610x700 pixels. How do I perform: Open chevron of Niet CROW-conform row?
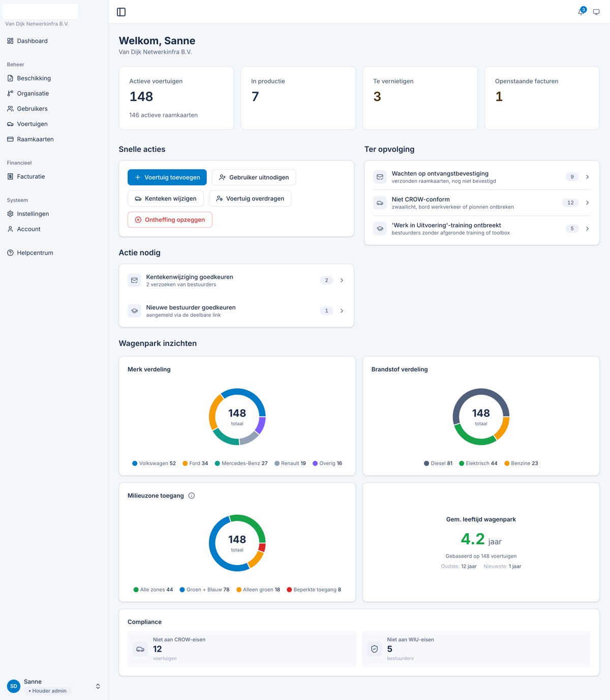[587, 203]
